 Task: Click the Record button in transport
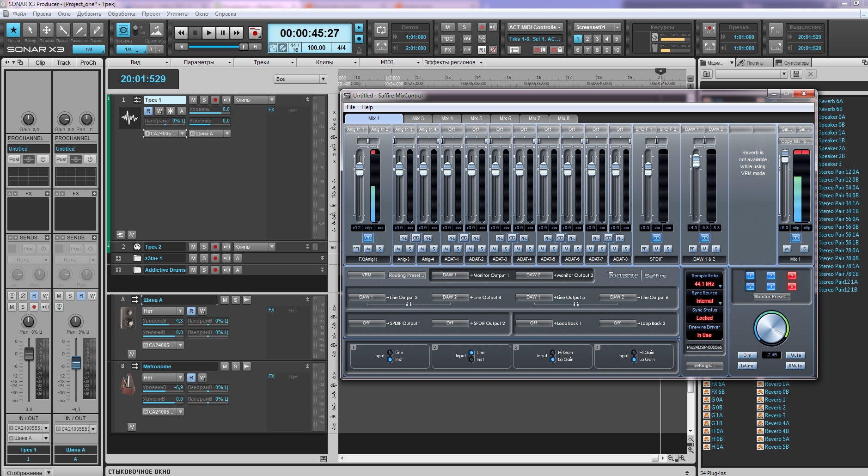click(255, 33)
